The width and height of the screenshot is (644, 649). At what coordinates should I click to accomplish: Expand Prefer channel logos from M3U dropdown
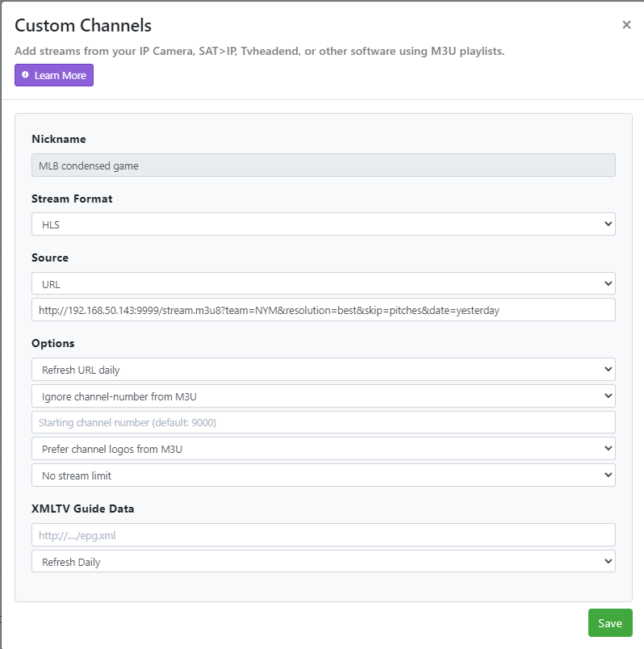(x=323, y=449)
